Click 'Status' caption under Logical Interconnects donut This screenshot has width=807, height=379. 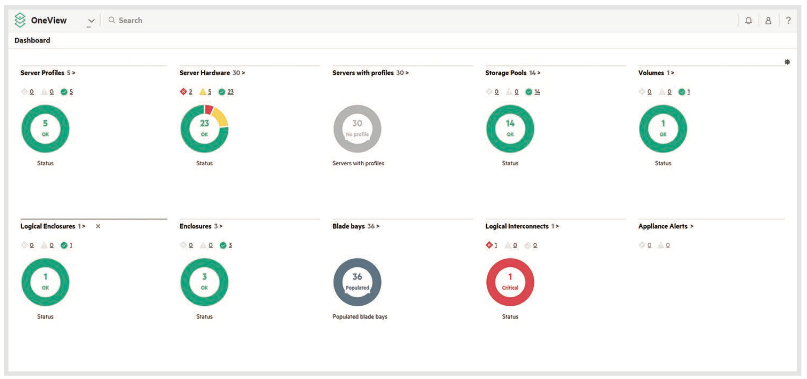pyautogui.click(x=510, y=317)
